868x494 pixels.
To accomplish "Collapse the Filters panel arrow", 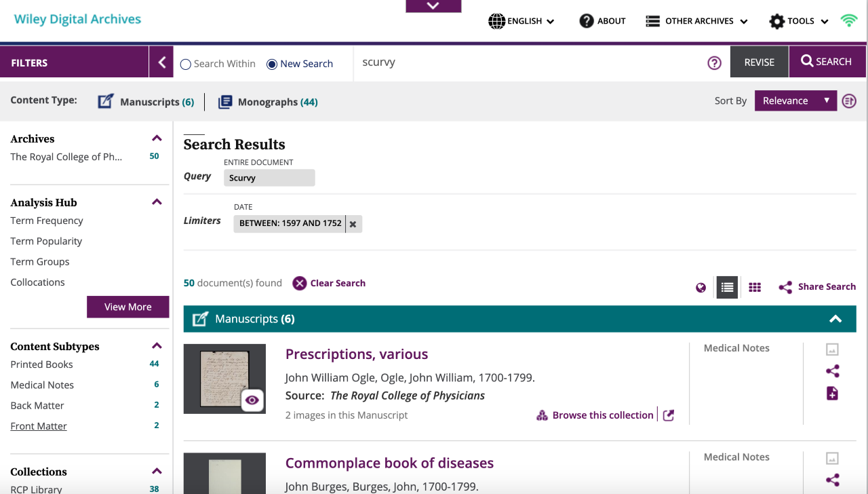I will pyautogui.click(x=161, y=62).
